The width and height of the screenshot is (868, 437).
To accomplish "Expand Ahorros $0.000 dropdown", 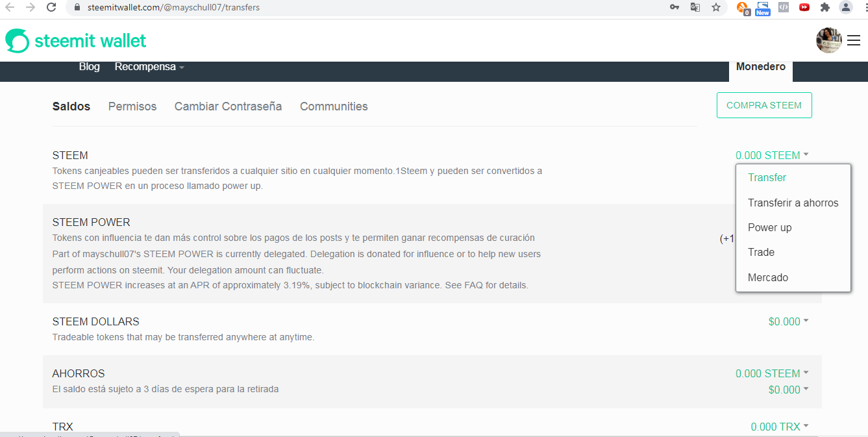I will pyautogui.click(x=788, y=390).
